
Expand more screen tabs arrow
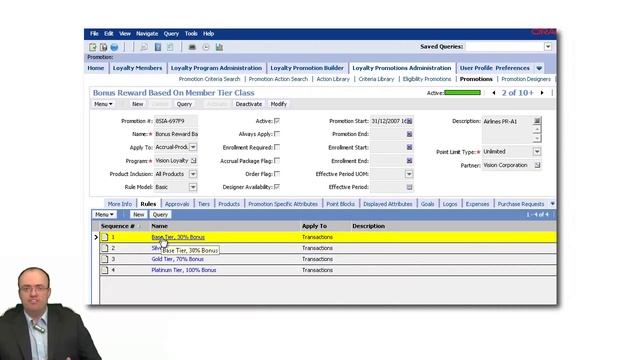pos(539,68)
